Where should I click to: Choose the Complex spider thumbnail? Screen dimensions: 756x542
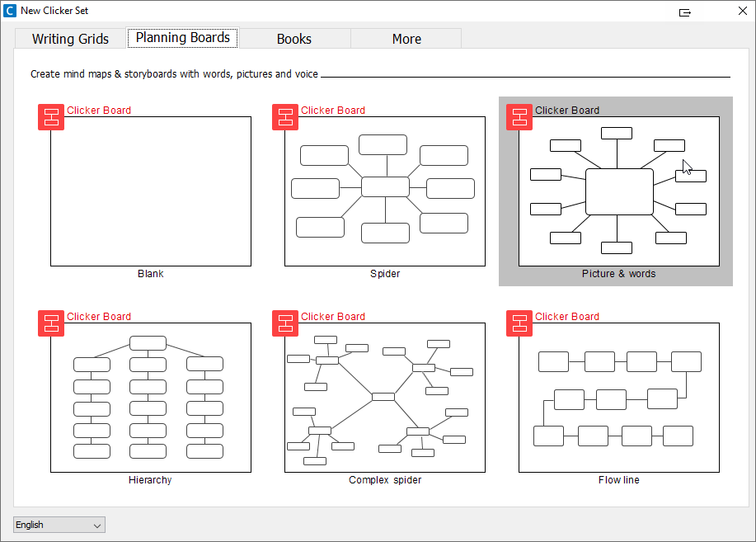coord(385,398)
